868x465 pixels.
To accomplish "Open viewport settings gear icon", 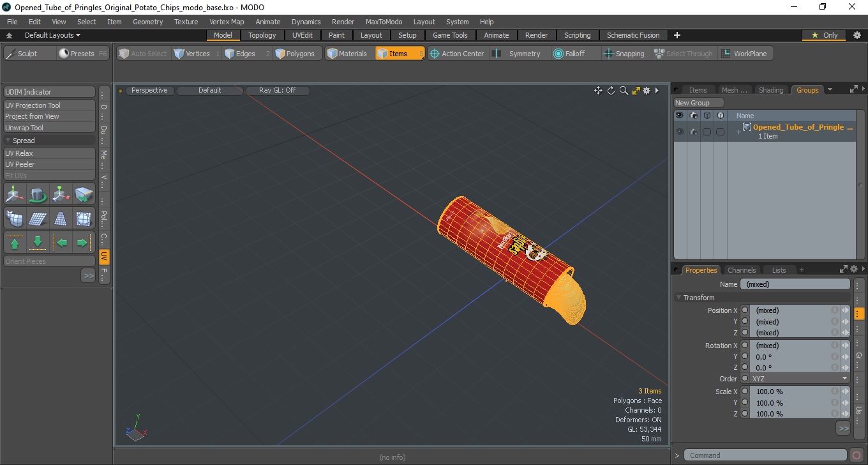I will (x=647, y=91).
